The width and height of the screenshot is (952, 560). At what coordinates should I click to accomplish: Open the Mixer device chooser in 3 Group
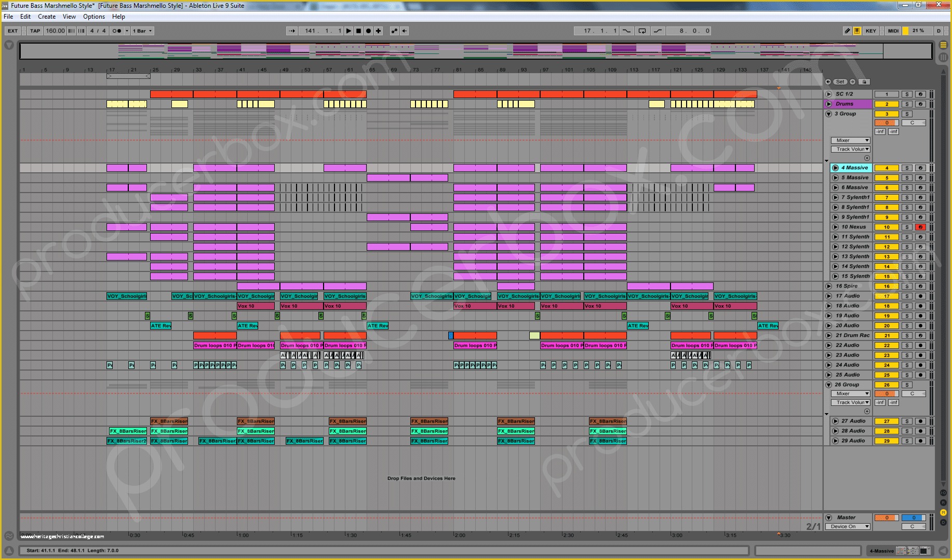(x=850, y=140)
